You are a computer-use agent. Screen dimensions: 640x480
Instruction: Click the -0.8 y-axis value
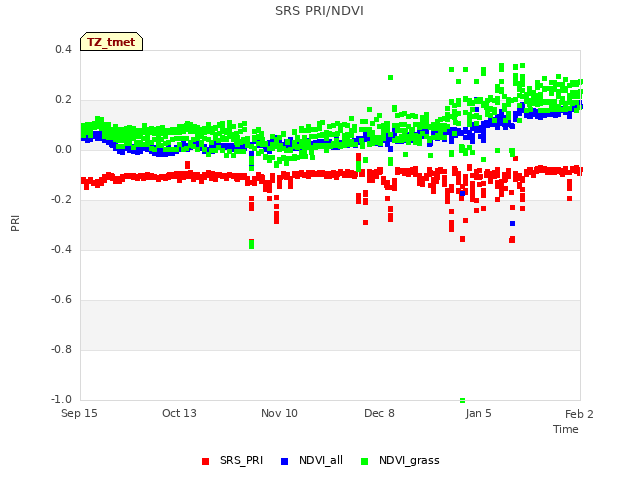point(61,349)
